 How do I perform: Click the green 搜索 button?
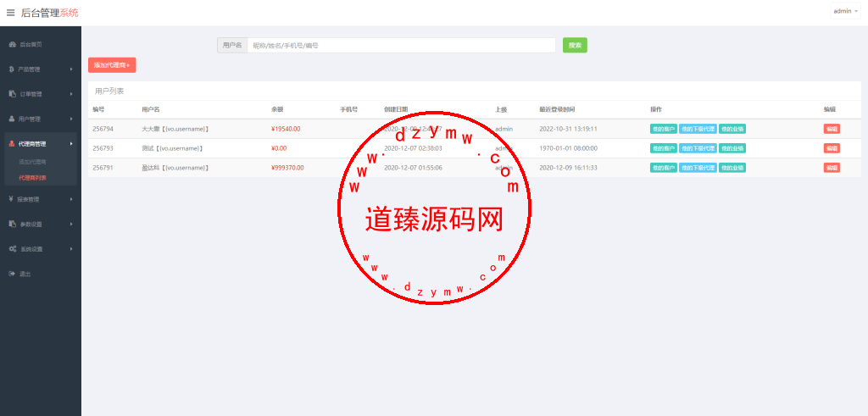point(575,46)
